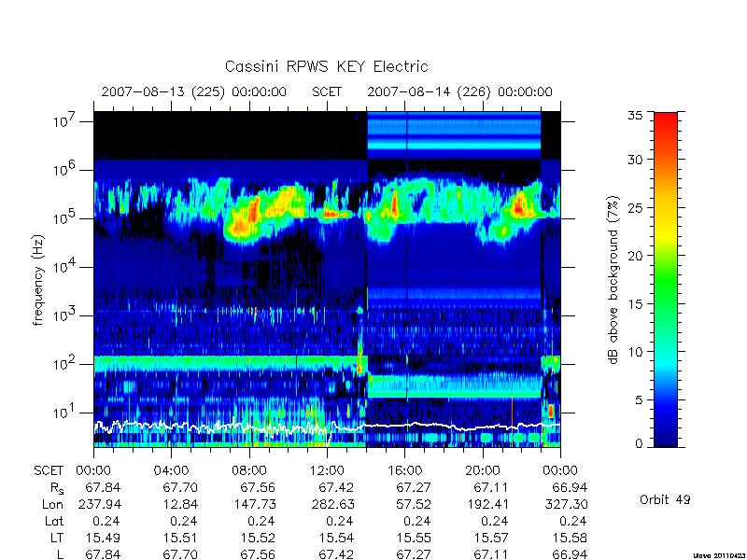The image size is (747, 560).
Task: Click the 15 value on color scale
Action: [x=635, y=304]
